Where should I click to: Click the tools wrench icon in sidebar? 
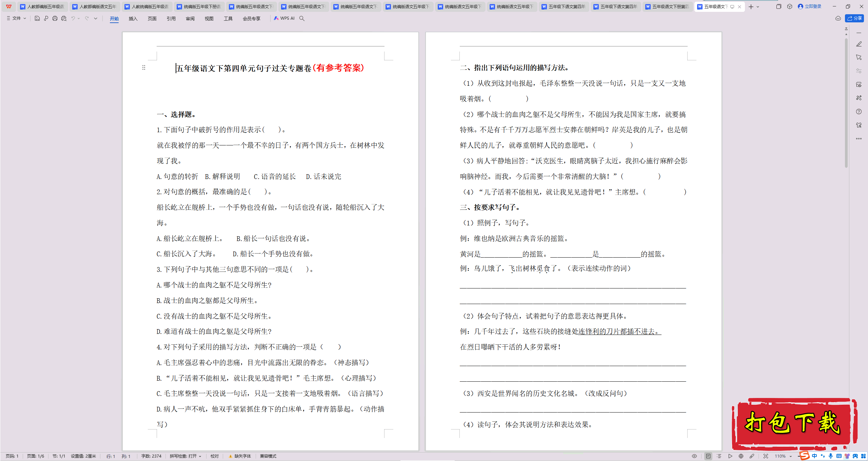pos(859,98)
